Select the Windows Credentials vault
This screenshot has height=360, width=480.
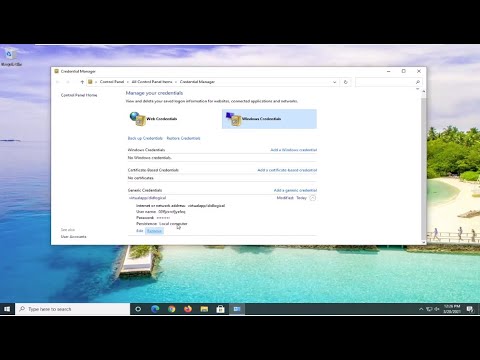pos(269,119)
